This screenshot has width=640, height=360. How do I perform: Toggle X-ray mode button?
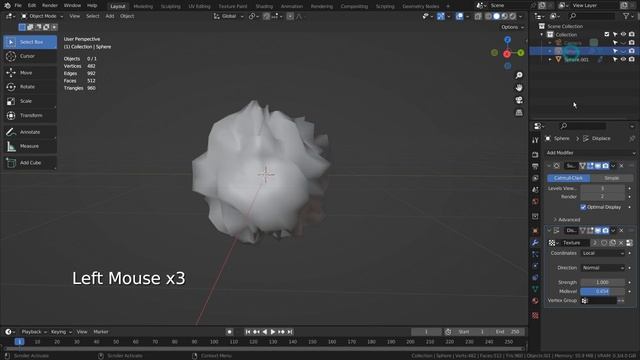coord(478,16)
